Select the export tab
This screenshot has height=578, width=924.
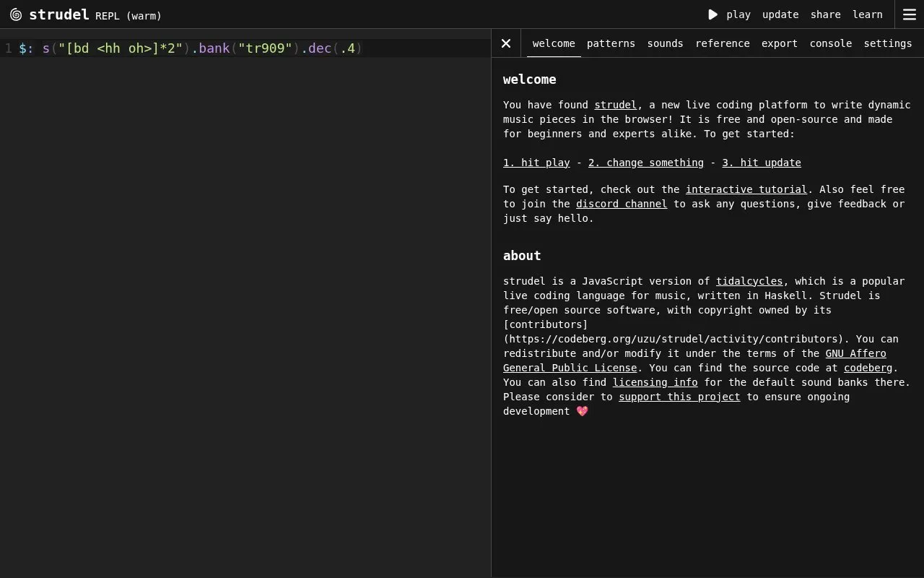coord(780,43)
